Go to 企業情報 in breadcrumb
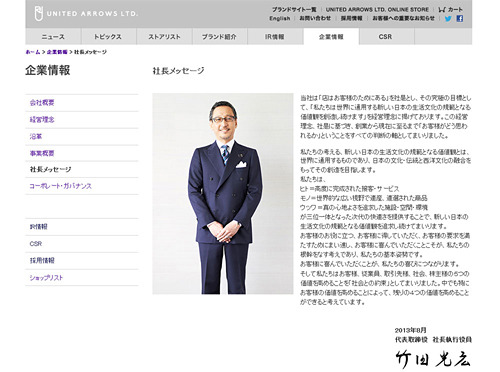The height and width of the screenshot is (372, 500). pyautogui.click(x=57, y=52)
